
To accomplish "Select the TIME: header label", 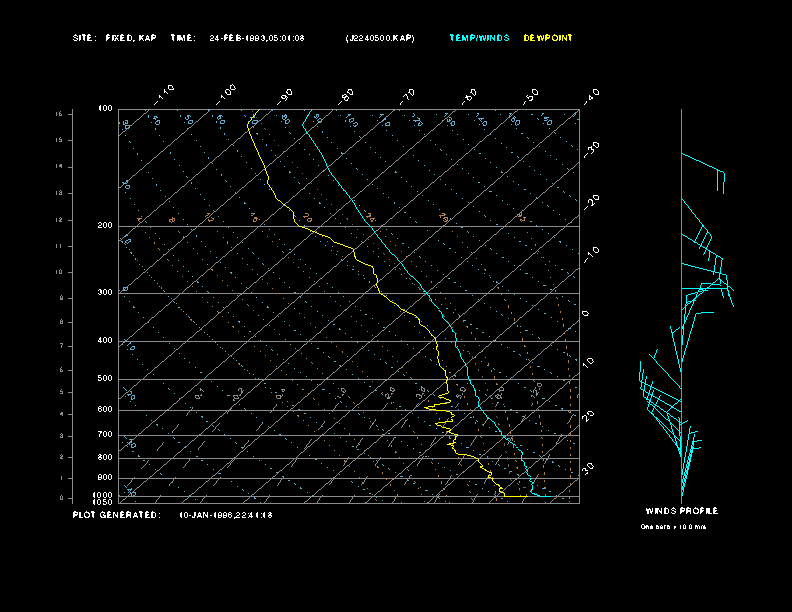I will 183,38.
